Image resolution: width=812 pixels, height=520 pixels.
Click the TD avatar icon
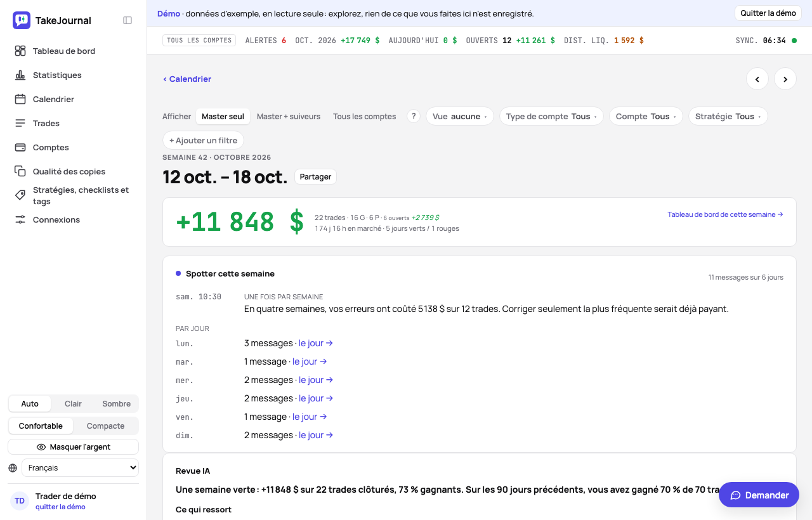20,501
